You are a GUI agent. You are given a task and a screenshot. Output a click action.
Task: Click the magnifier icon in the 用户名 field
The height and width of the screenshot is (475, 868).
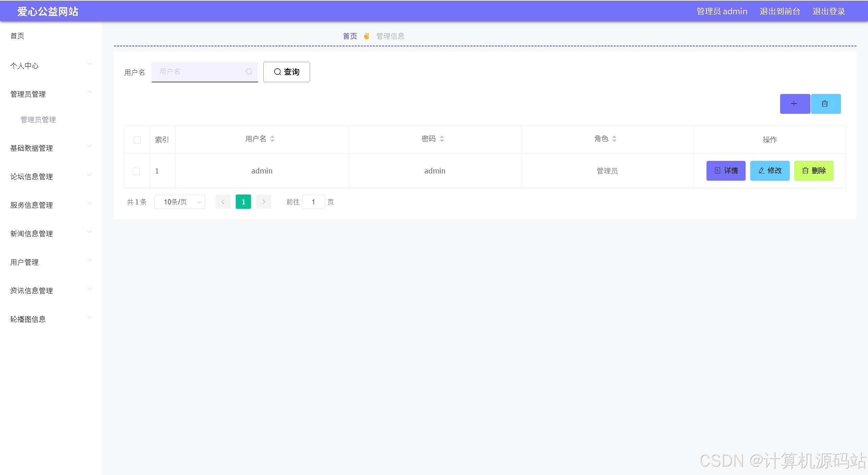point(249,72)
